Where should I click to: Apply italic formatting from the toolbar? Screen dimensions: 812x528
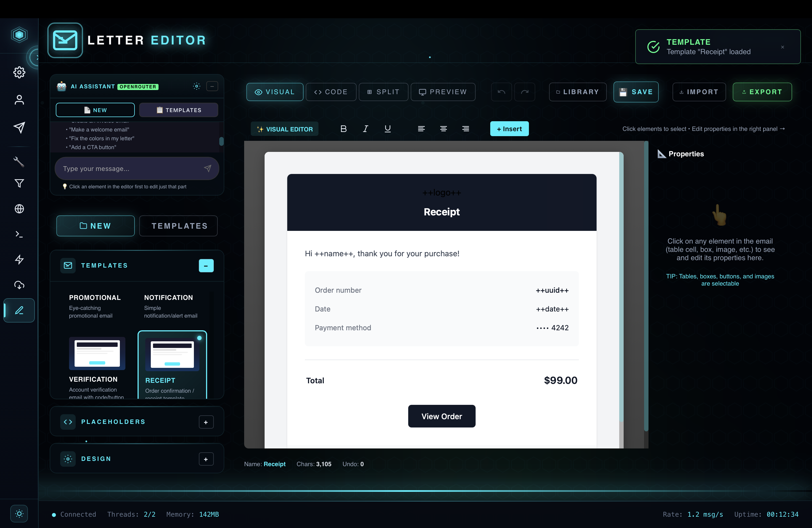(x=365, y=129)
